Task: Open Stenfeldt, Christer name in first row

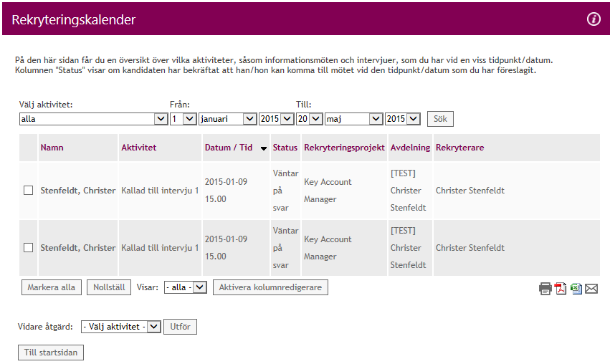Action: tap(78, 191)
